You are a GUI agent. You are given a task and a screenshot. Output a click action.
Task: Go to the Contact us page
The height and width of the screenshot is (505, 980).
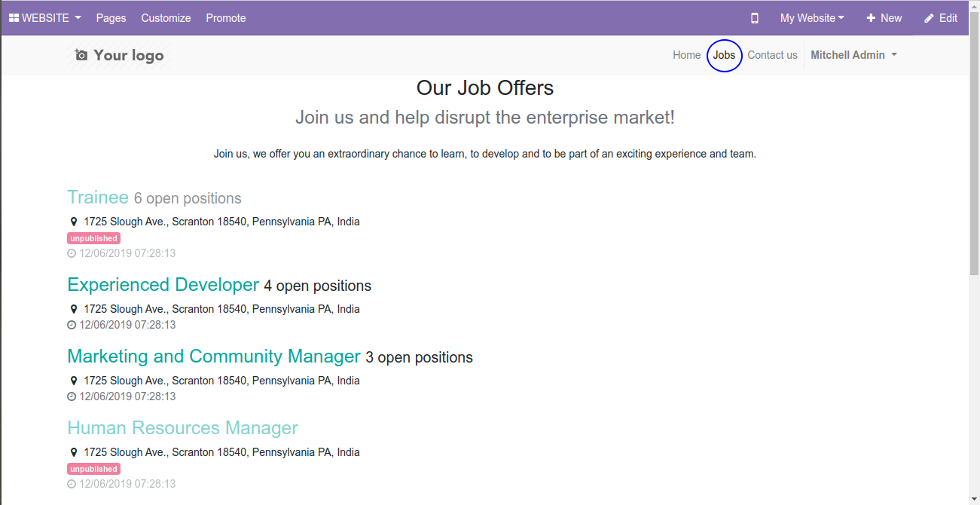(x=772, y=55)
